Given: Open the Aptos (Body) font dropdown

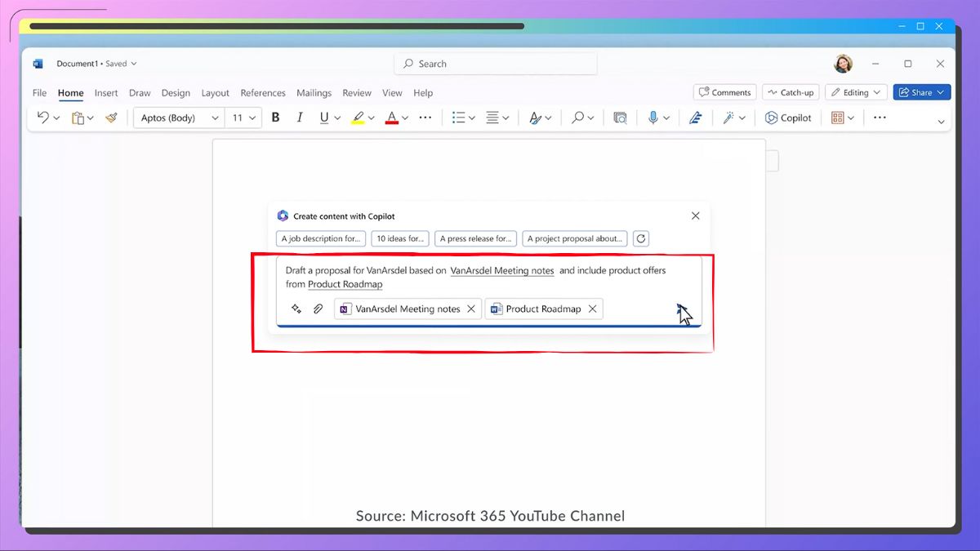Looking at the screenshot, I should (x=180, y=118).
